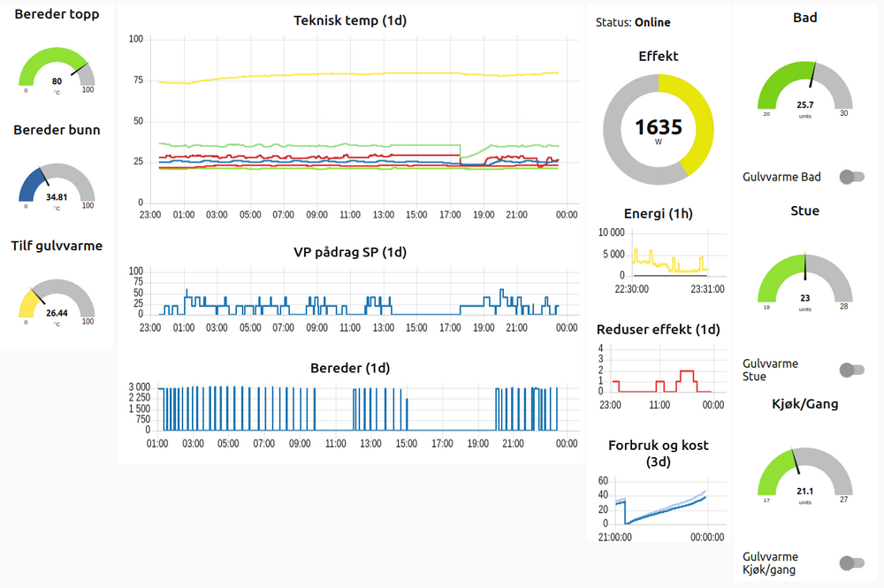
Task: Select the Stue temperature gauge
Action: click(804, 281)
